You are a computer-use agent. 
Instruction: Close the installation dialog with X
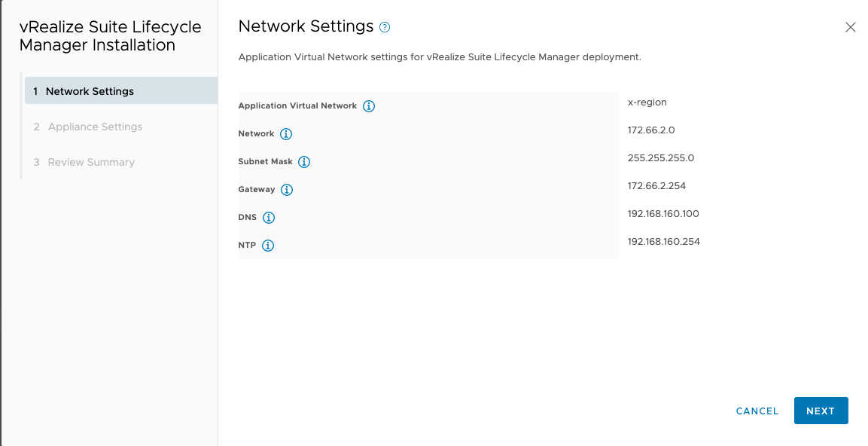[x=850, y=27]
